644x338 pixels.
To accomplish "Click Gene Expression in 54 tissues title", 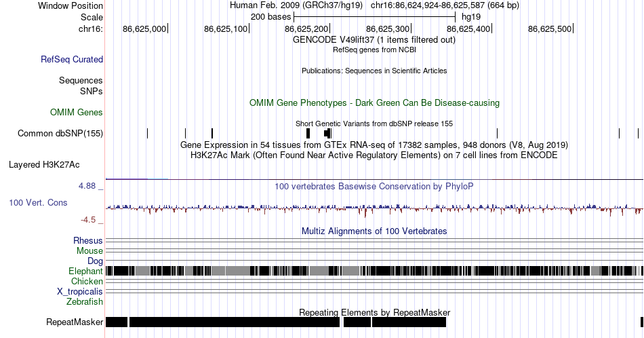I will (374, 145).
